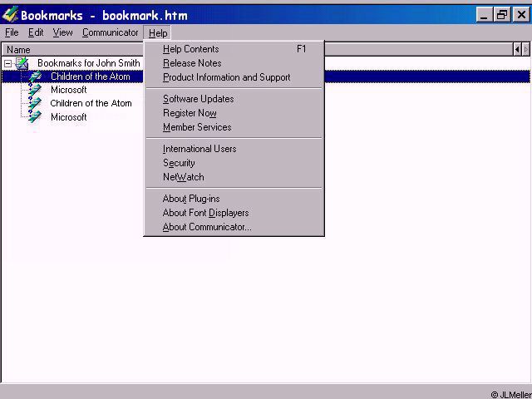Click the left column-scroll arrow in the header
Viewport: 532px width, 399px height.
coord(517,50)
